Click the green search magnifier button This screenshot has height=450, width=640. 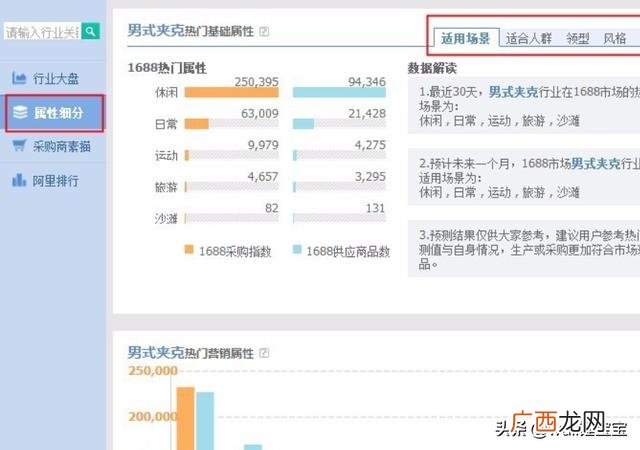click(x=91, y=31)
